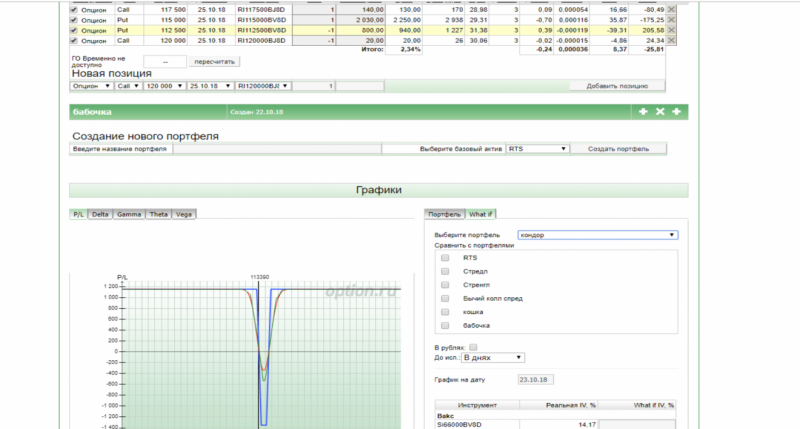800x429 pixels.
Task: Click the portfolio name input field
Action: (x=276, y=148)
